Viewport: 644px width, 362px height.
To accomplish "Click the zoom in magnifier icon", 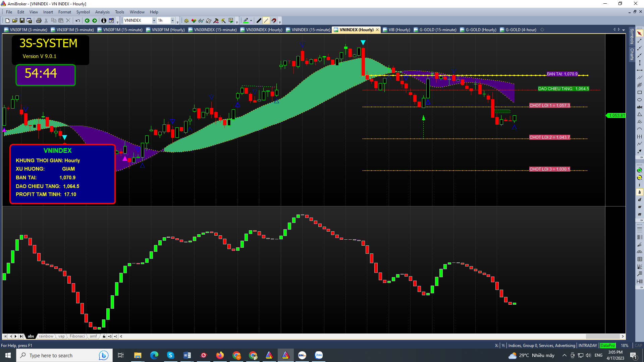I will pos(639,170).
